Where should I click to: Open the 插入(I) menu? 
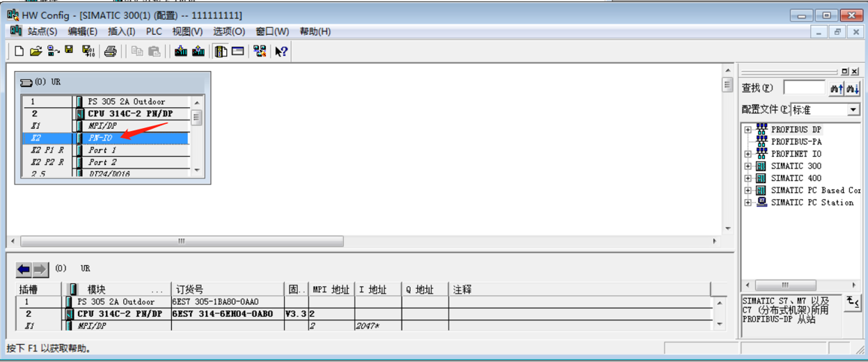coord(121,31)
